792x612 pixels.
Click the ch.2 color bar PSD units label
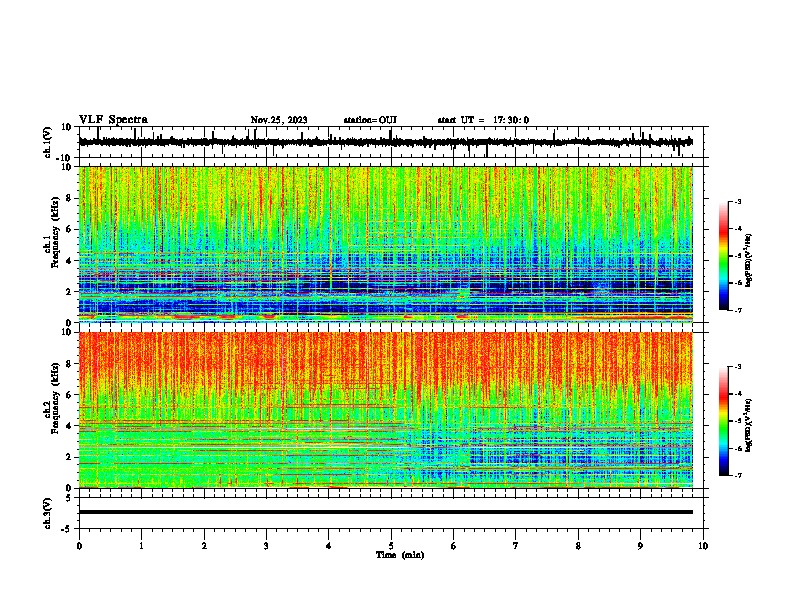click(x=748, y=425)
